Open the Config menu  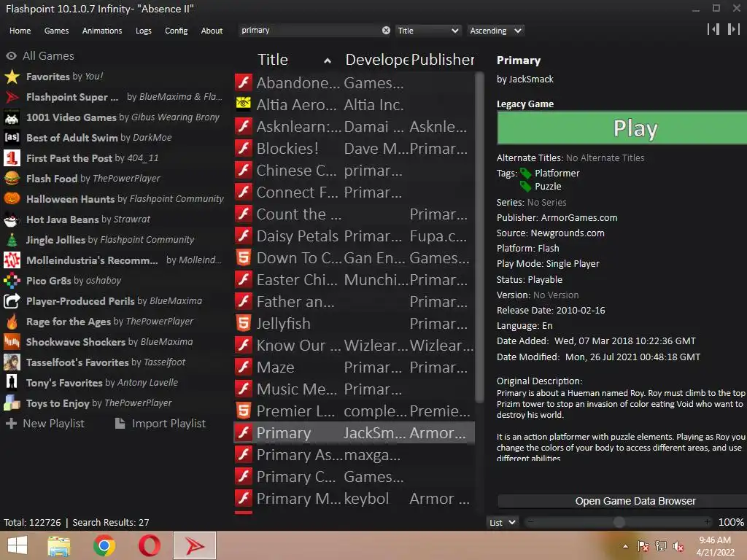click(x=177, y=31)
